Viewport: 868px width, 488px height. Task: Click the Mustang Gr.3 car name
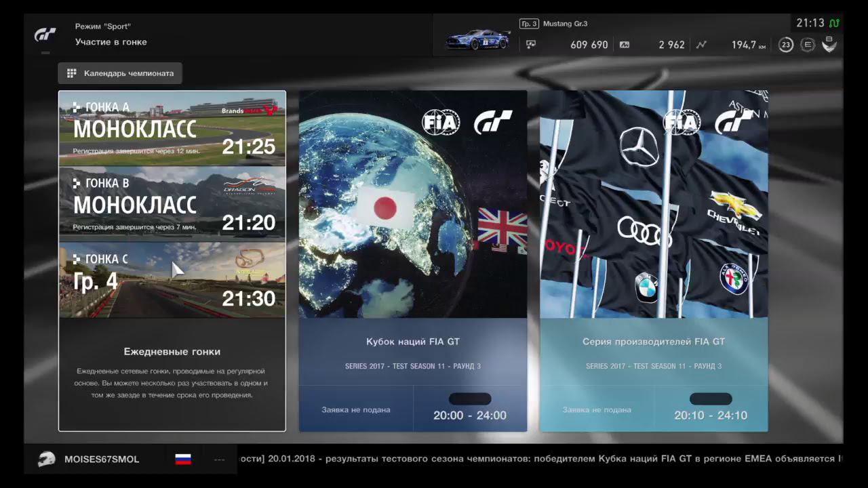point(566,24)
